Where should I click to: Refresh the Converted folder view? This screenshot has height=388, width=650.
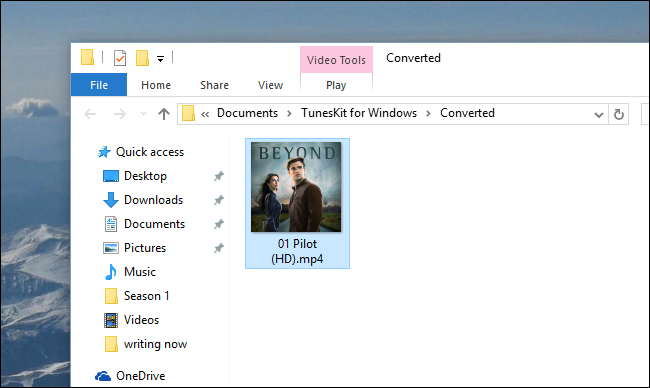[x=618, y=114]
